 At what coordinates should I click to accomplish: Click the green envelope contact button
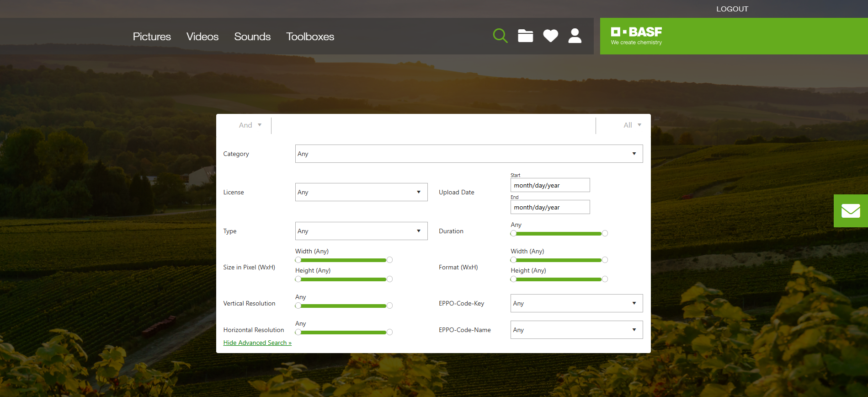850,211
